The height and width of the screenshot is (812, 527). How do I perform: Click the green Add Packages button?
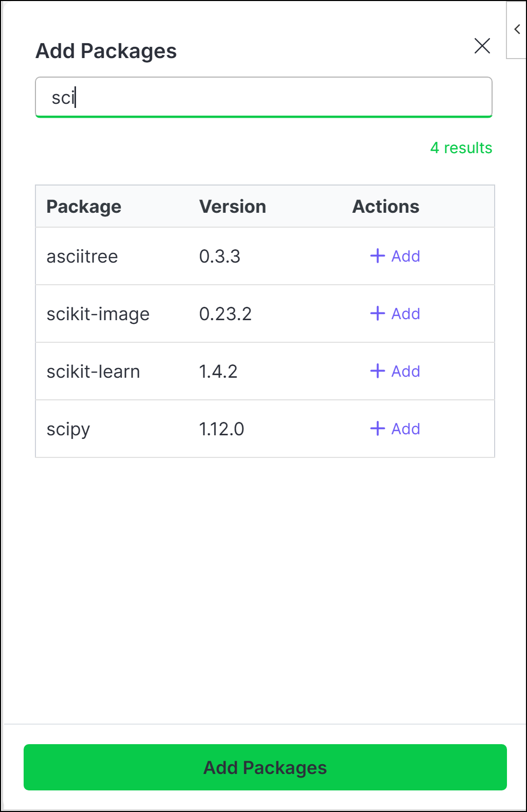coord(265,767)
